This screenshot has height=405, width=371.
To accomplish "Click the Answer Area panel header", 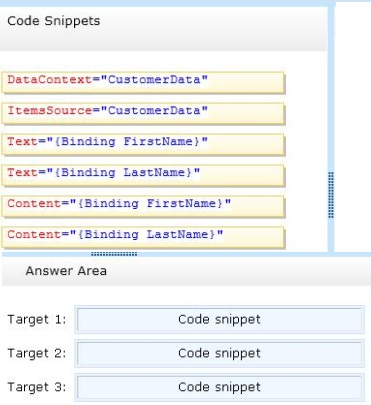I will [187, 271].
